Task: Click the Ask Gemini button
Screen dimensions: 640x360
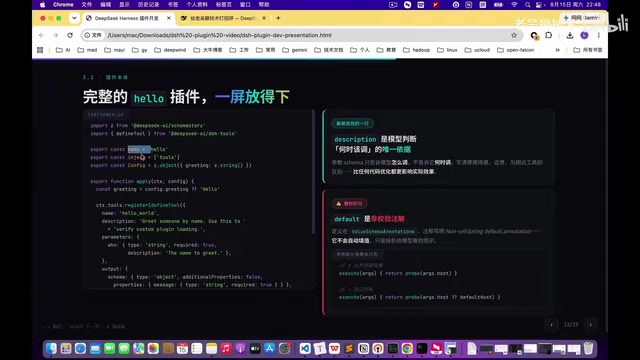Action: click(582, 18)
